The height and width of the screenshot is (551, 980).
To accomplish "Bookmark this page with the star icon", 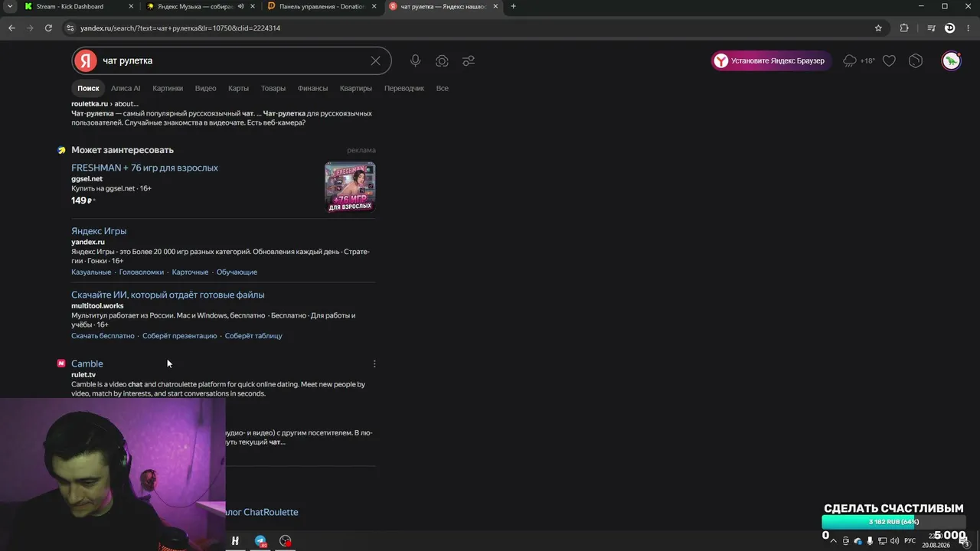I will [878, 28].
